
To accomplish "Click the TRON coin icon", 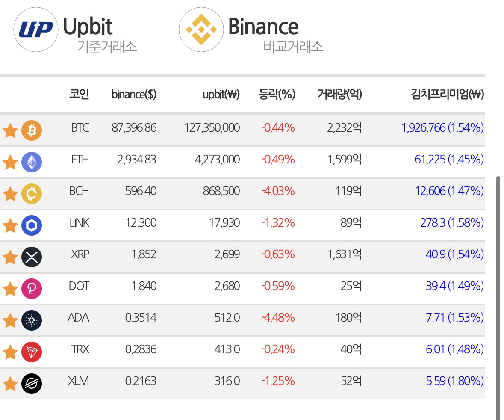I will click(x=32, y=352).
